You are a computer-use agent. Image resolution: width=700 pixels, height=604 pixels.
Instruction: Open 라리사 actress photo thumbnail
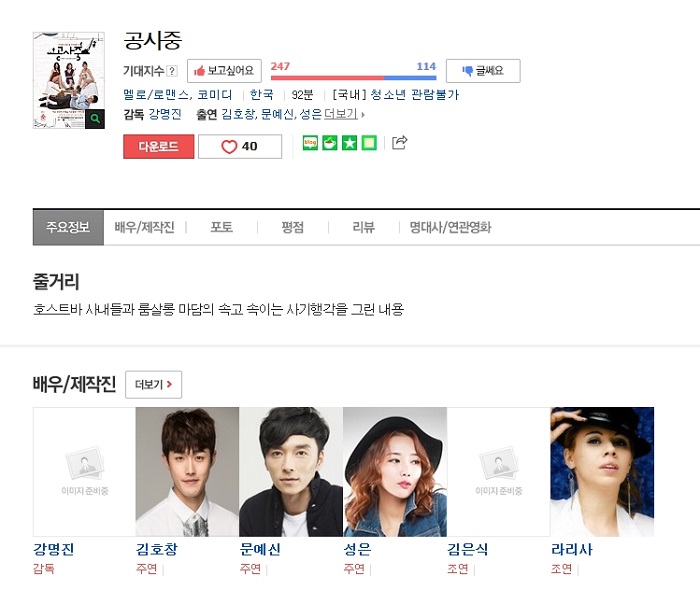coord(602,471)
